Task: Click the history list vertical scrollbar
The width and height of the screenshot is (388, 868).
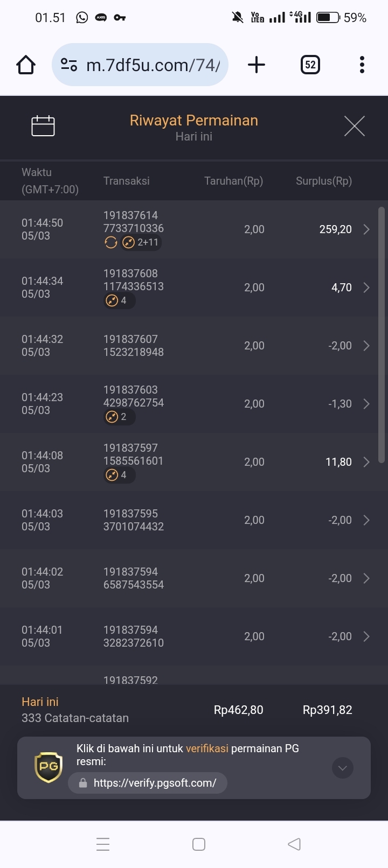Action: click(382, 335)
